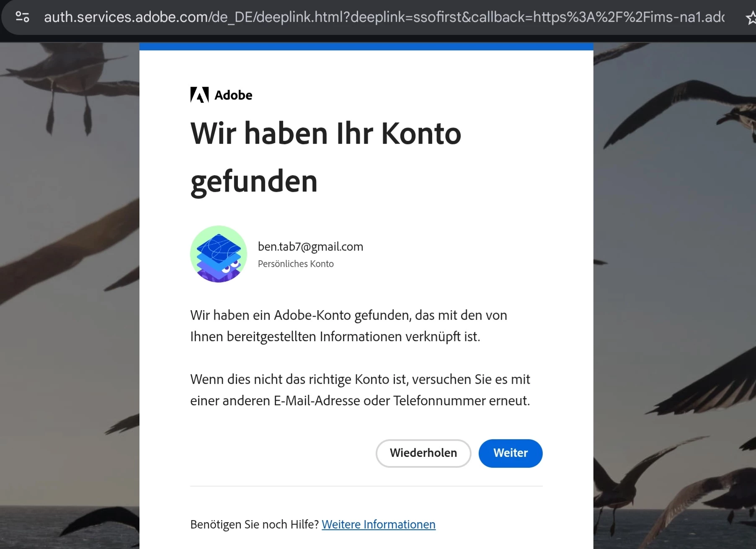Bookmark this page with the star icon

pos(751,18)
